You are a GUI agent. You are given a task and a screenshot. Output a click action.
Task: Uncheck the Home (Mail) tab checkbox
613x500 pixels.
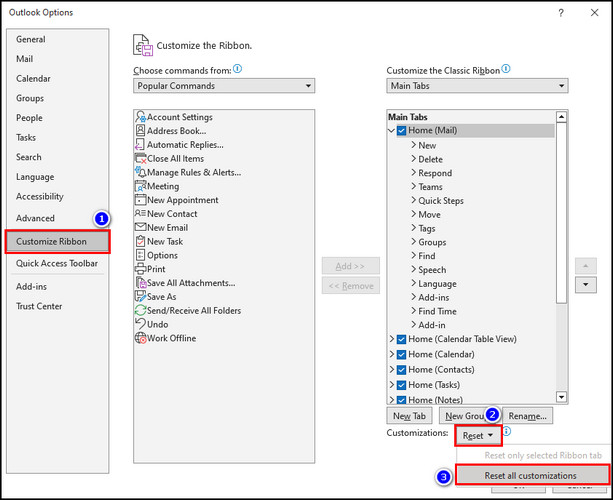pyautogui.click(x=401, y=131)
